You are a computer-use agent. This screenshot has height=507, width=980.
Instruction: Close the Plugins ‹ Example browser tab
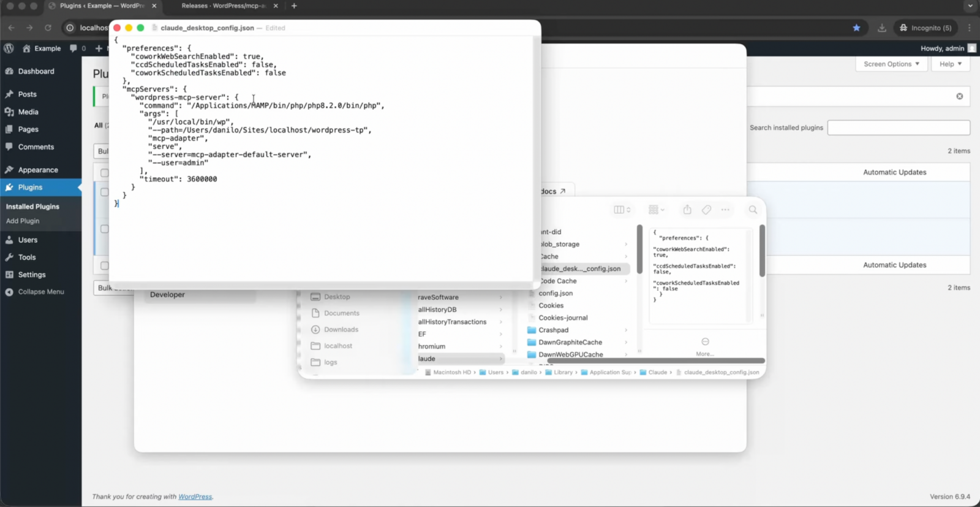click(154, 6)
